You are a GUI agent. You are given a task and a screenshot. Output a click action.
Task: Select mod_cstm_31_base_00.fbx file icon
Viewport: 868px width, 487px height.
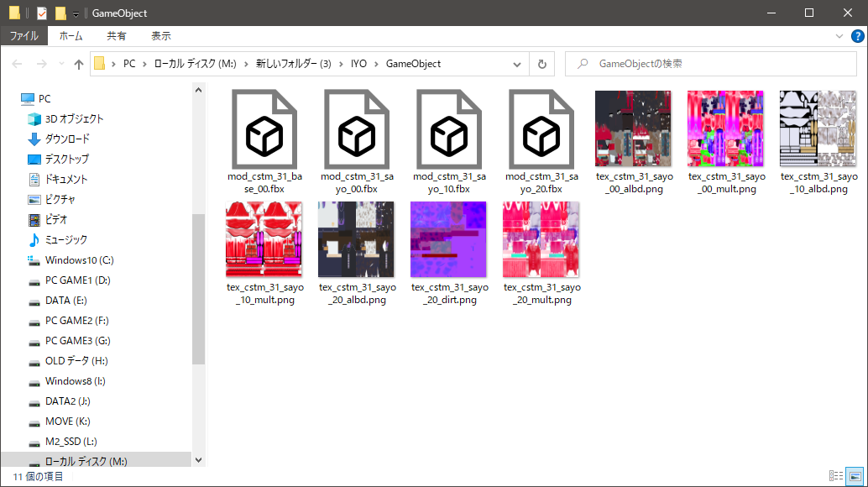[264, 129]
